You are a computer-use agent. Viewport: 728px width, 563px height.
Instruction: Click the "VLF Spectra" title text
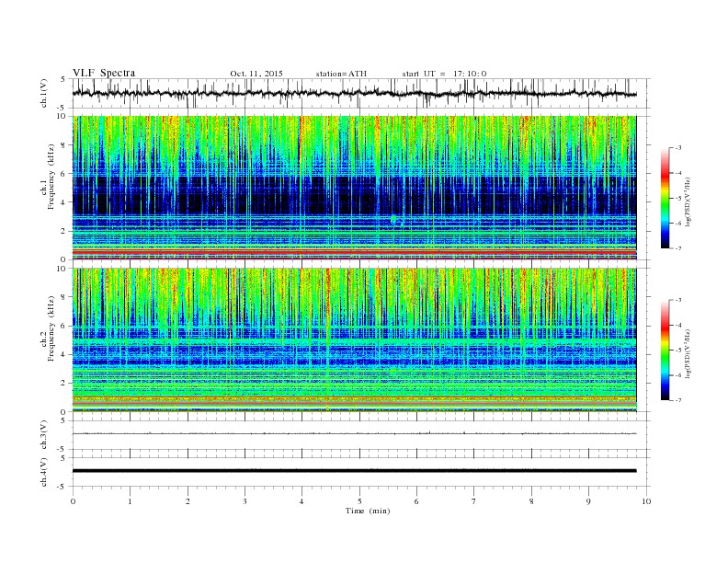coord(104,73)
